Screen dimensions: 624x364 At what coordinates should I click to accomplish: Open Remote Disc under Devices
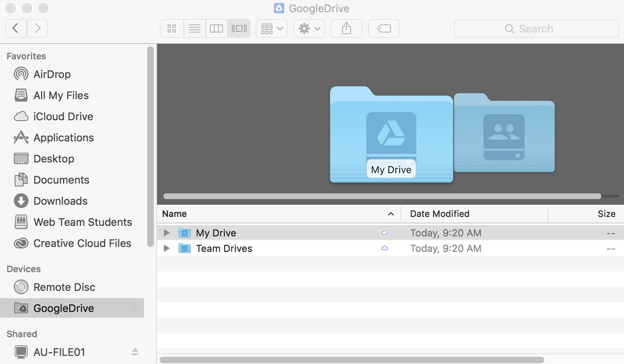[64, 287]
